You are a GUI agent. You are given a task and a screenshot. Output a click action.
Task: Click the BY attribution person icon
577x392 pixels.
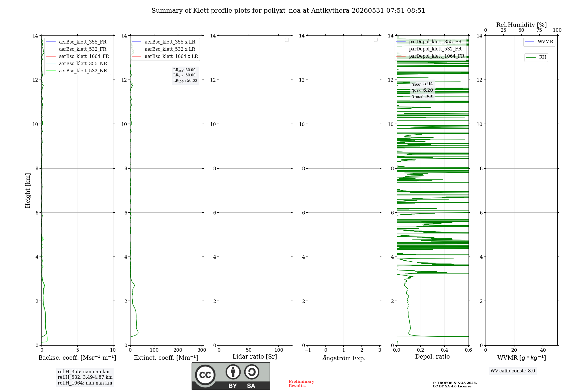[x=233, y=372]
